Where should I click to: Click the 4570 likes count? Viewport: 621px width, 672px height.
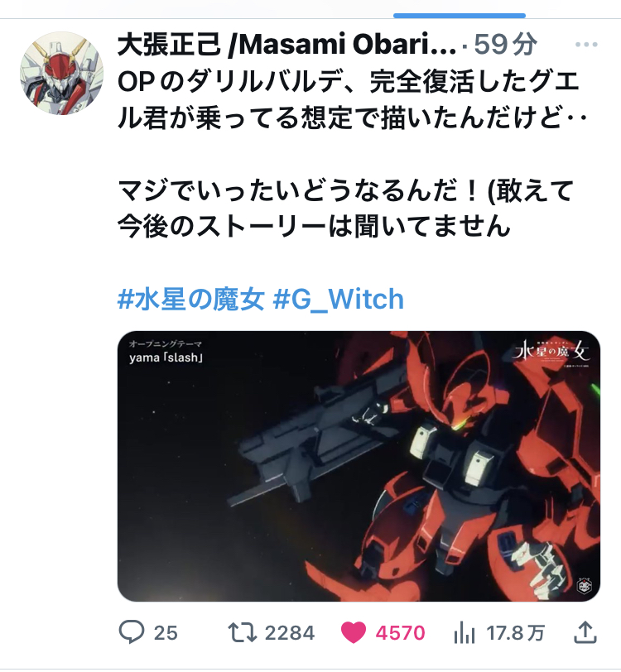pos(401,632)
